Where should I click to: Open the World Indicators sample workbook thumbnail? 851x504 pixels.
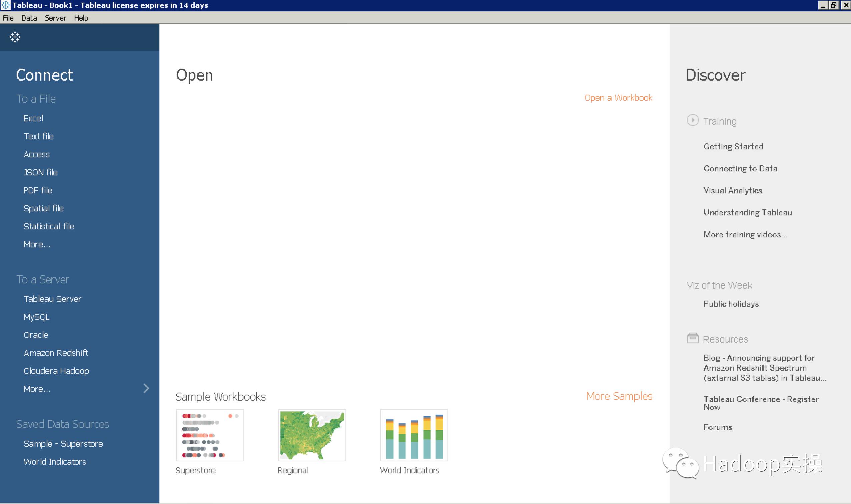413,435
